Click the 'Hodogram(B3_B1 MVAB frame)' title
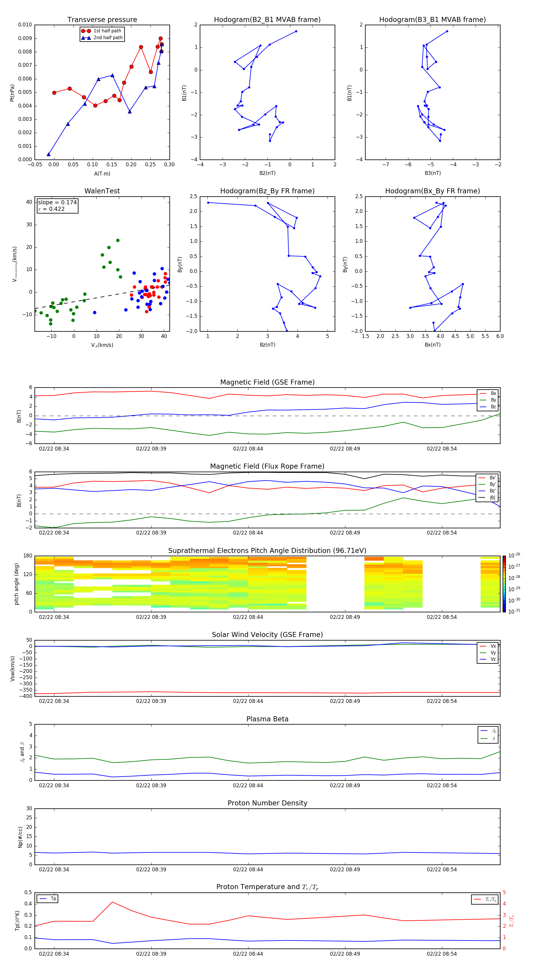Image resolution: width=535 pixels, height=980 pixels. [432, 19]
